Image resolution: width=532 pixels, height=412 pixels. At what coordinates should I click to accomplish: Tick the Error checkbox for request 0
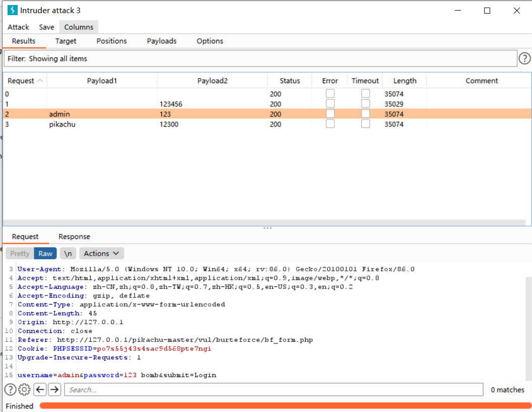[x=330, y=93]
